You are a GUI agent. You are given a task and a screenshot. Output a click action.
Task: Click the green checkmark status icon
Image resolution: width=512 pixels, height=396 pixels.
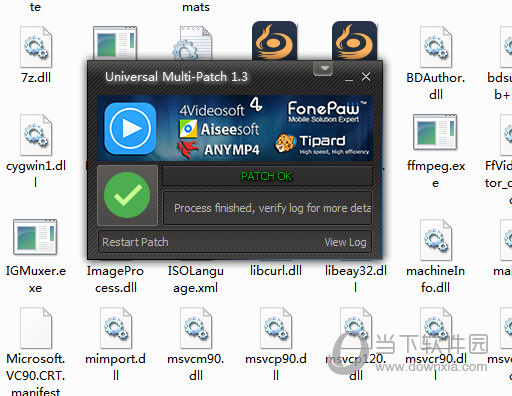(127, 195)
